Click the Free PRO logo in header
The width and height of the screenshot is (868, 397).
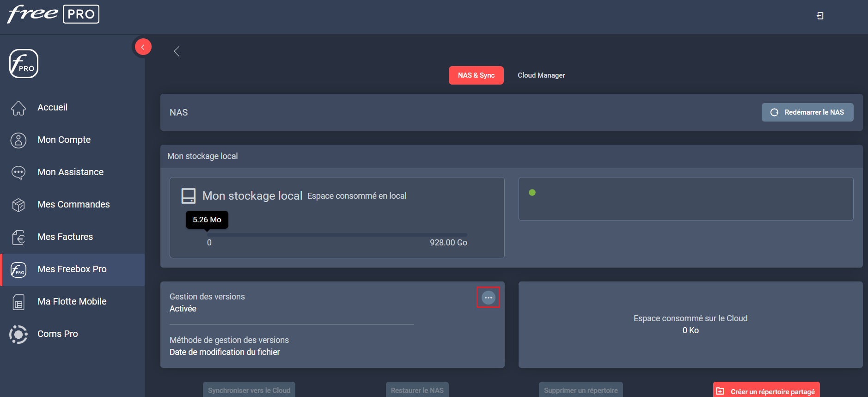tap(53, 14)
